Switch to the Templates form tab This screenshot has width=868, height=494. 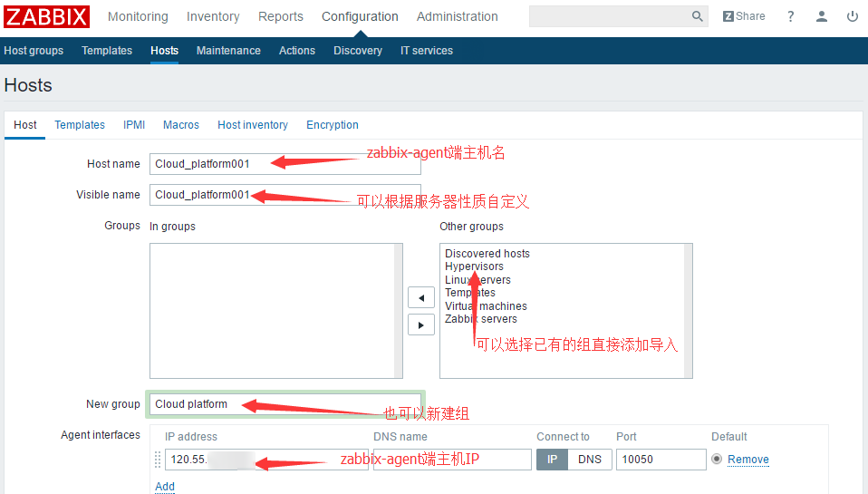tap(80, 125)
